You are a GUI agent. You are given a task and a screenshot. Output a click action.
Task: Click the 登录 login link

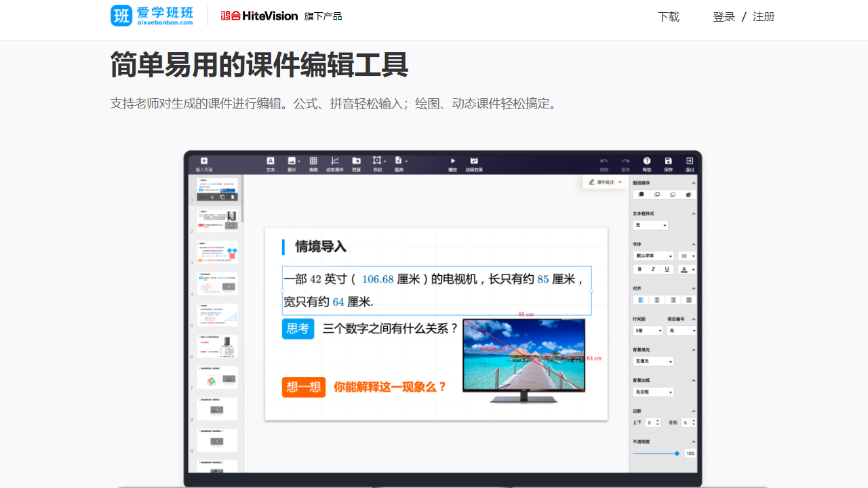pyautogui.click(x=724, y=16)
